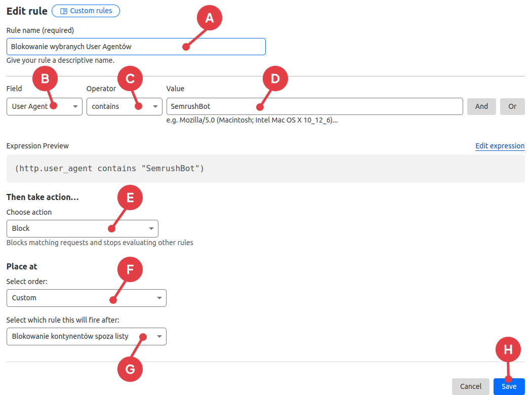Screen dimensions: 532x395
Task: Open the Choose action dropdown showing Block
Action: (x=82, y=228)
